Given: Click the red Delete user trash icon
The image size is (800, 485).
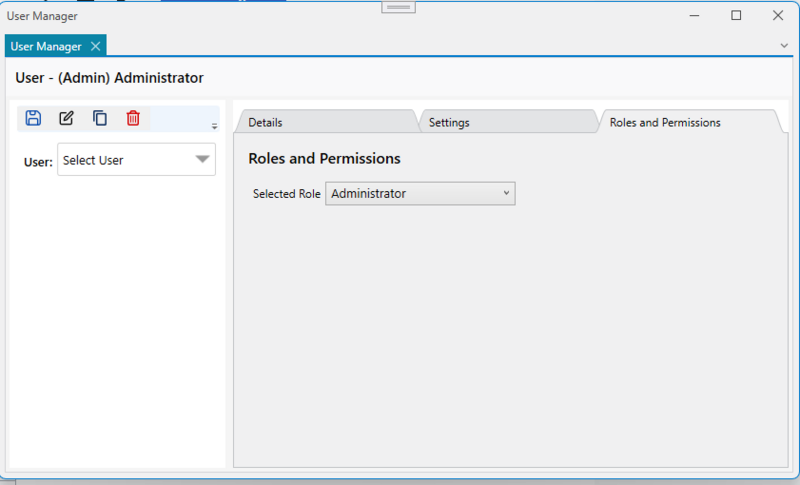Looking at the screenshot, I should pos(133,118).
